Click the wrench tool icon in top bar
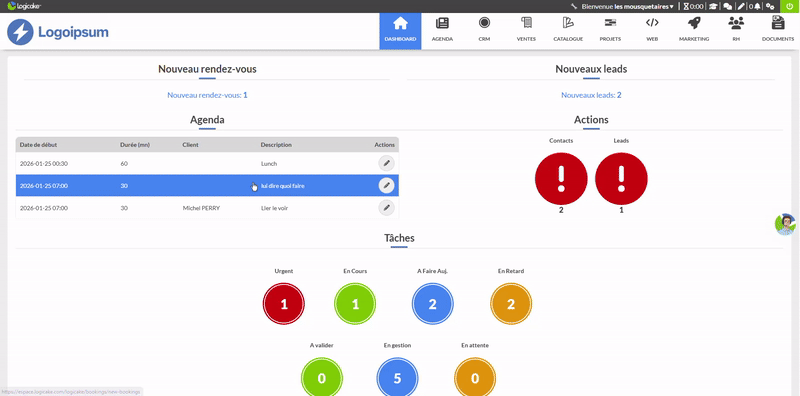800x396 pixels. point(574,7)
